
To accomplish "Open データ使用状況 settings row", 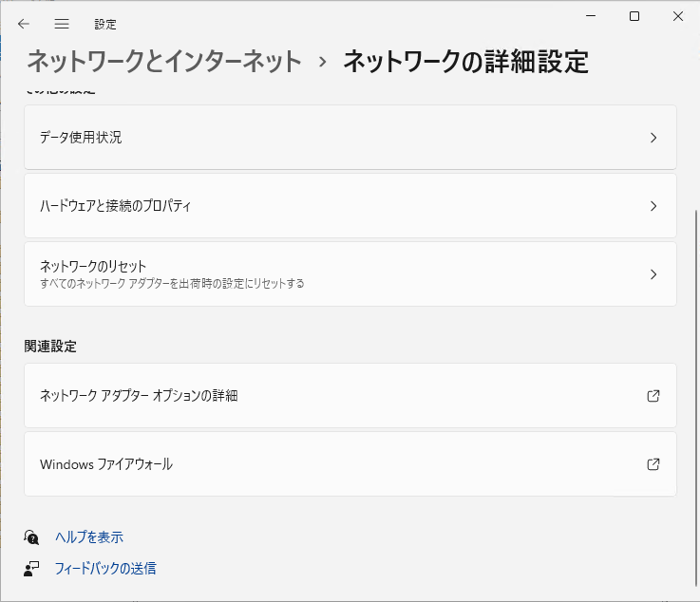I will pos(350,138).
